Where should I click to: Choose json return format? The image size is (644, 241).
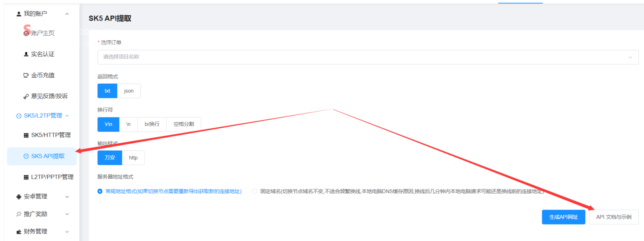tap(129, 91)
